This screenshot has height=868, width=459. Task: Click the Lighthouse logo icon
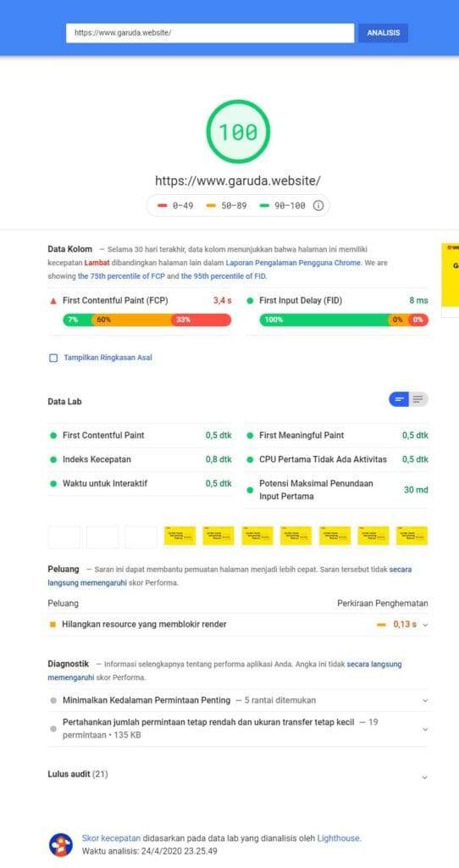(60, 845)
